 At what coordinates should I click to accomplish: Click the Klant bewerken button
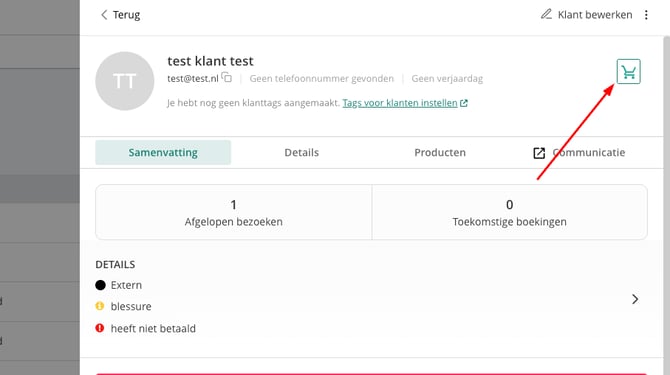pyautogui.click(x=586, y=15)
